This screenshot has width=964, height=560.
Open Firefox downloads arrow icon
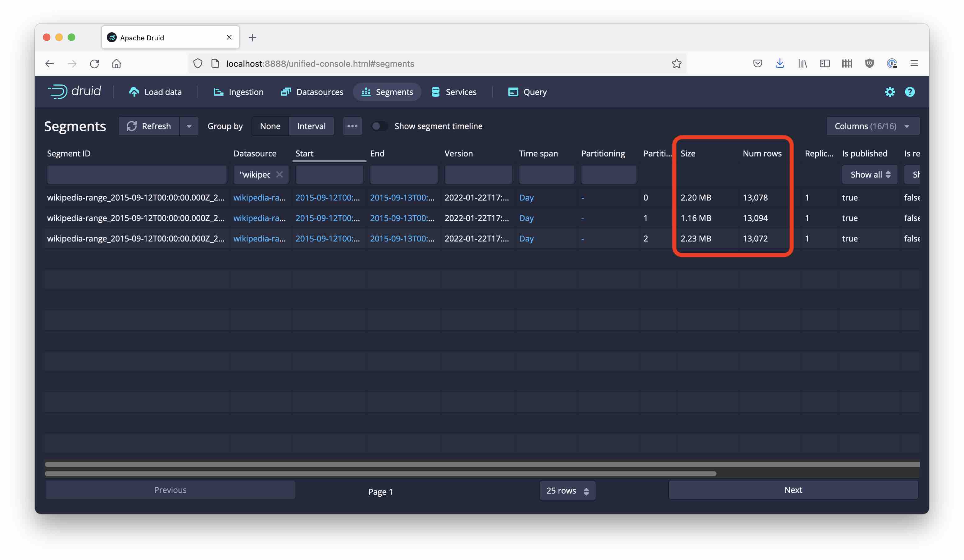click(x=779, y=63)
